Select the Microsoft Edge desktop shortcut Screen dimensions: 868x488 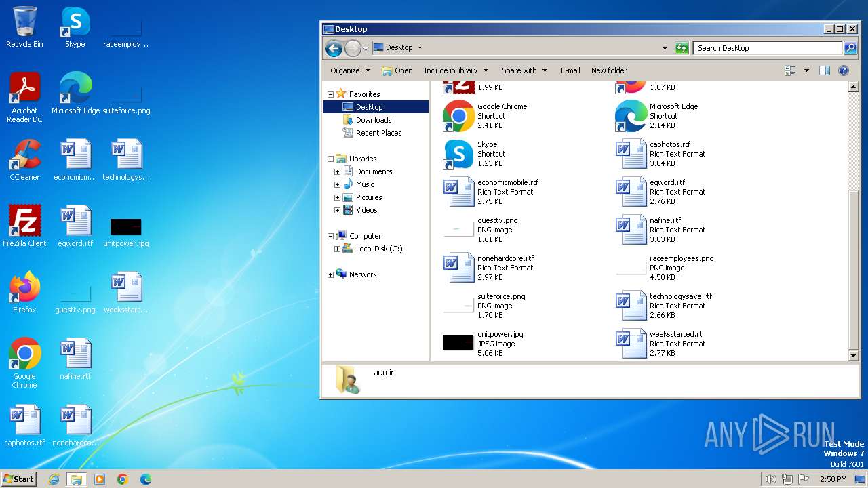pos(75,94)
